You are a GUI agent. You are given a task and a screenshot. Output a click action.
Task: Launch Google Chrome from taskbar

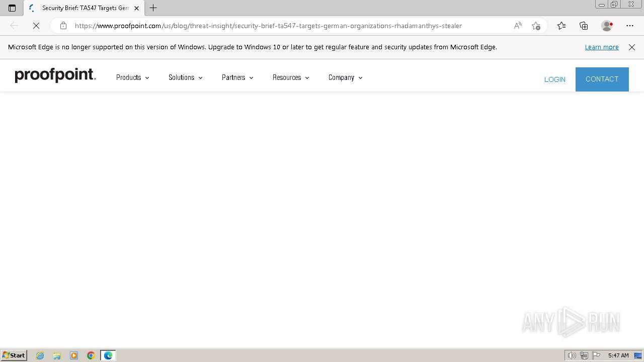(91, 355)
